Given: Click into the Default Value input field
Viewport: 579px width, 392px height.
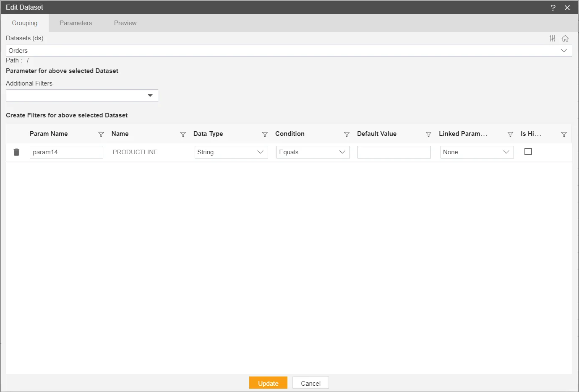Looking at the screenshot, I should pyautogui.click(x=394, y=152).
